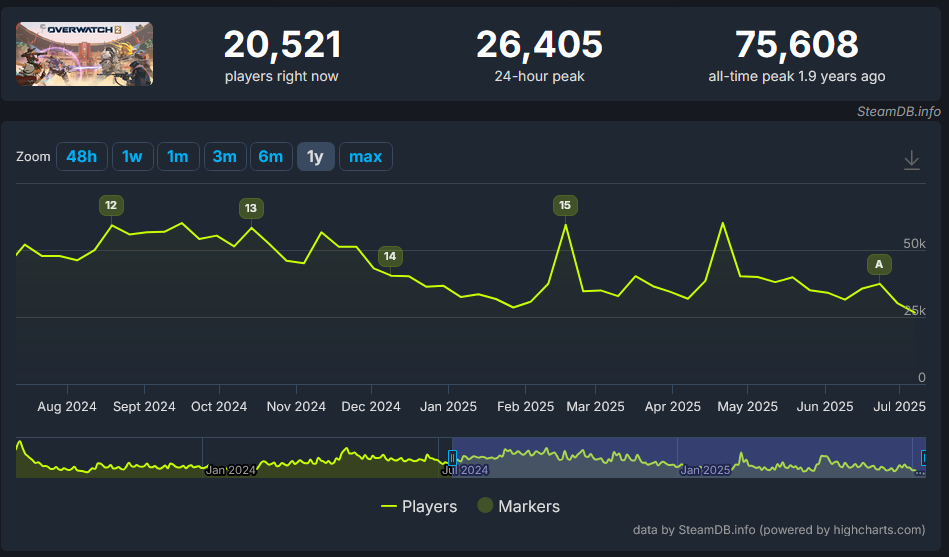Click the Jul 2024 label in navigator
This screenshot has width=949, height=557.
[x=465, y=470]
